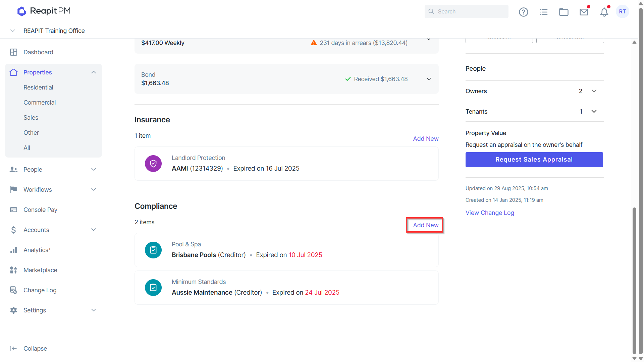Open the RT user avatar menu

pos(623,11)
